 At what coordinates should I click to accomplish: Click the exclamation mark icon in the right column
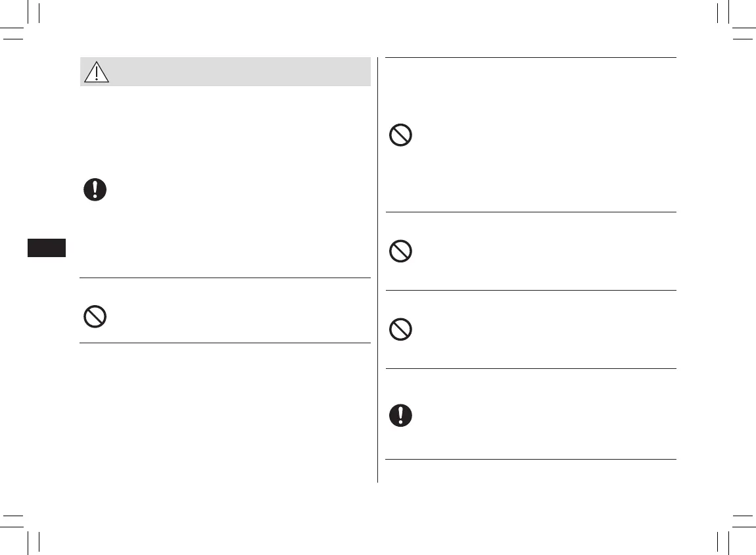[x=401, y=415]
